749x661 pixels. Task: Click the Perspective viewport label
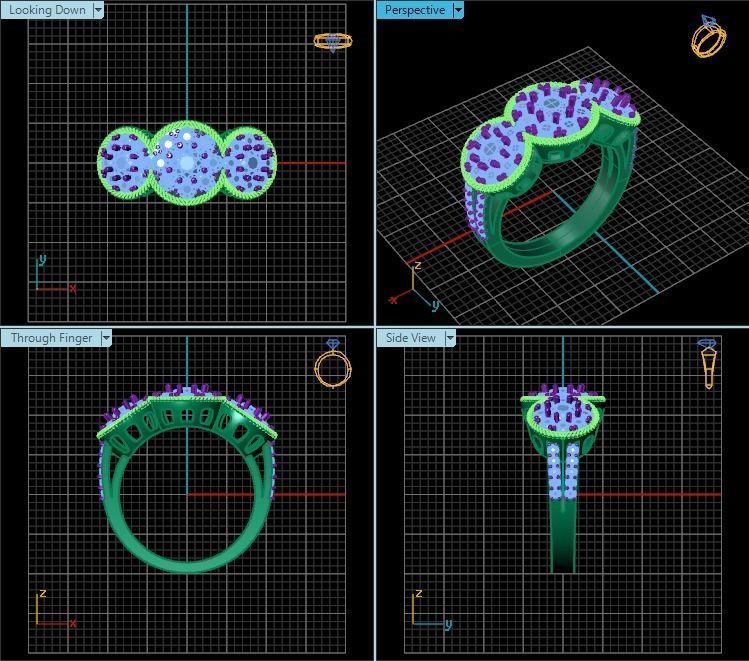click(415, 10)
